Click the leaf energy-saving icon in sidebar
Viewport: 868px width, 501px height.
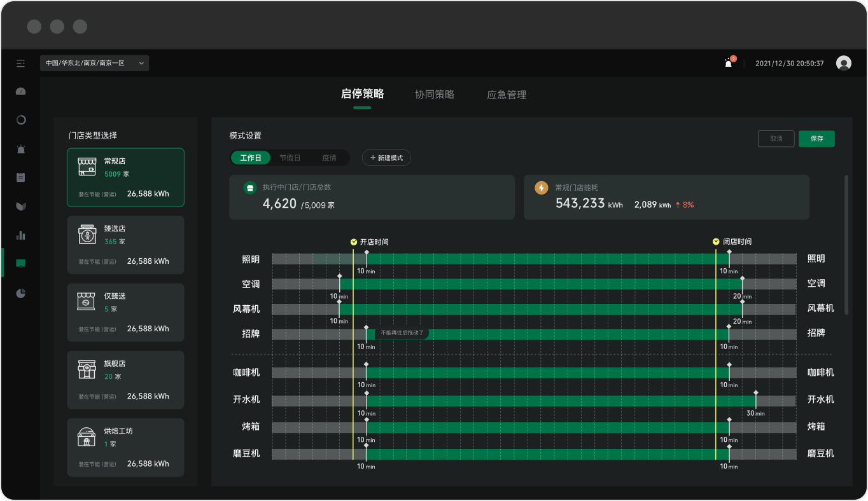[21, 206]
